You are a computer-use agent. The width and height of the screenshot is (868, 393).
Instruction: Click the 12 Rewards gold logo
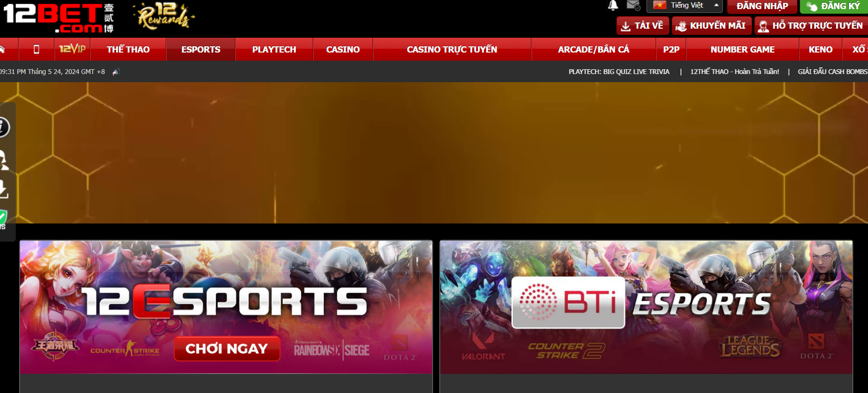(x=163, y=16)
